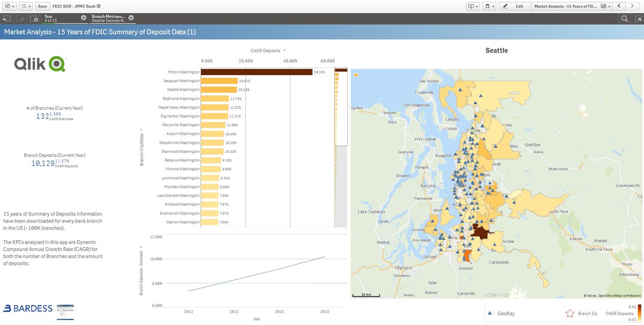This screenshot has width=644, height=325.
Task: Open the global list menu
Action: [25, 6]
